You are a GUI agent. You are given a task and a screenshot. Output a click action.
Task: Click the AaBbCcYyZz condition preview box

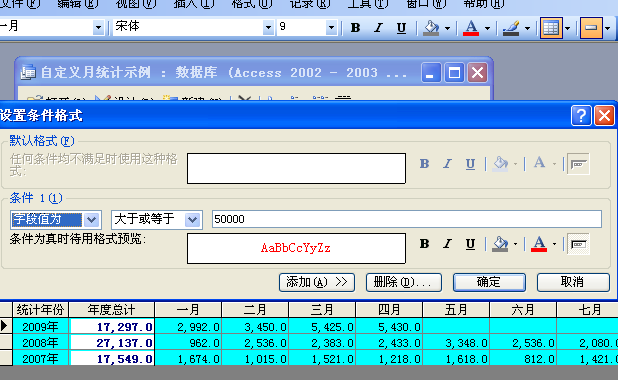point(296,248)
